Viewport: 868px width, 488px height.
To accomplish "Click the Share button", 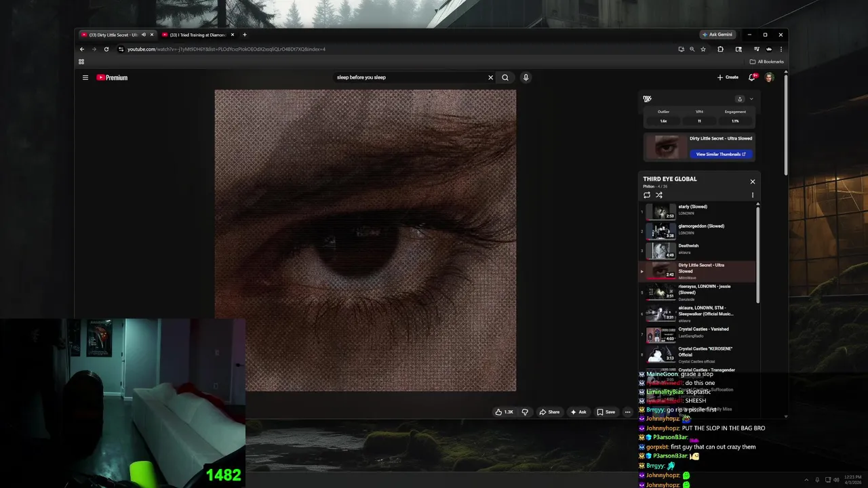I will pyautogui.click(x=549, y=412).
